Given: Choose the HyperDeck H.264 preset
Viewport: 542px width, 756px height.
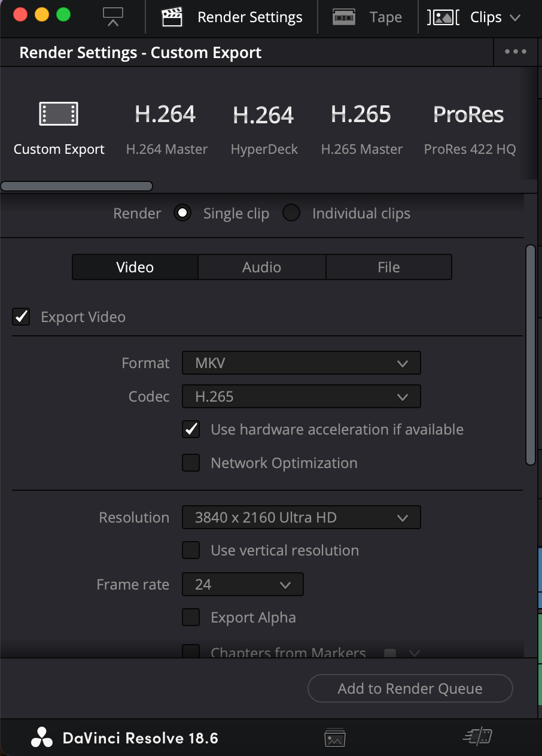Looking at the screenshot, I should [x=264, y=130].
